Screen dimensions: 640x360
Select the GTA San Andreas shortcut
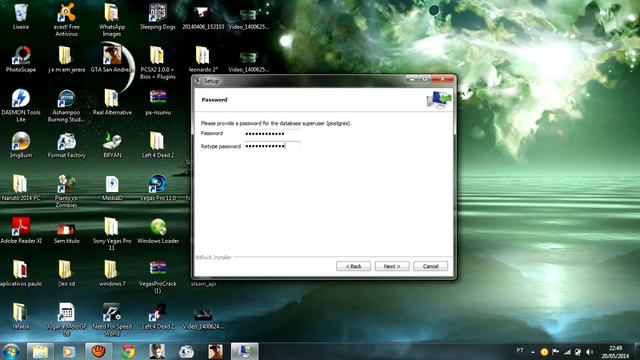[112, 60]
